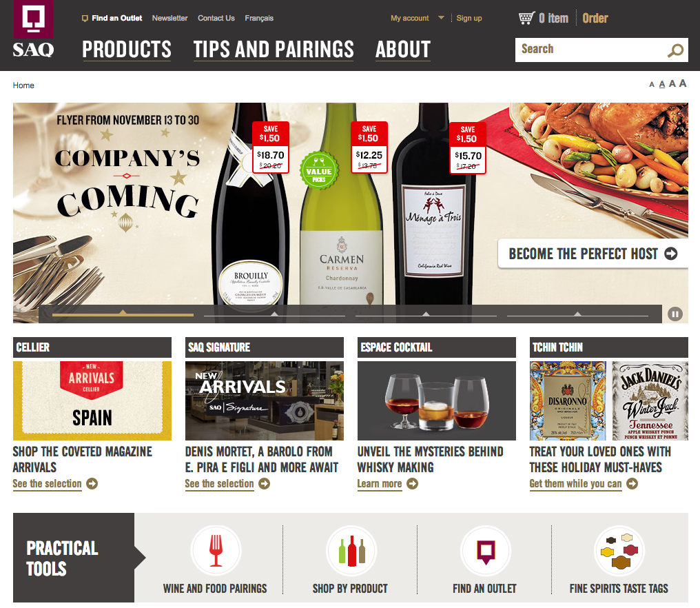Open the Espace Cocktail whisky thumbnail

[x=437, y=401]
